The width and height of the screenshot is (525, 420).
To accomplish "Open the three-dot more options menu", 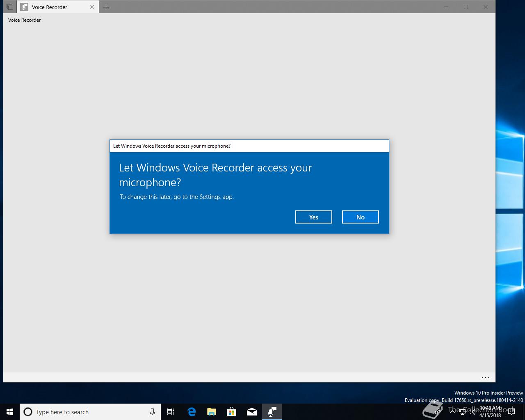I will pos(486,378).
